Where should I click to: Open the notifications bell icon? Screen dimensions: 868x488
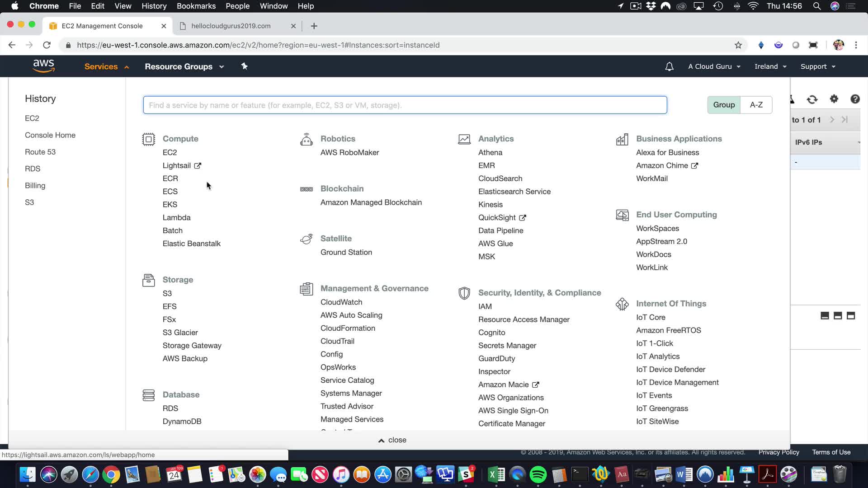[669, 66]
